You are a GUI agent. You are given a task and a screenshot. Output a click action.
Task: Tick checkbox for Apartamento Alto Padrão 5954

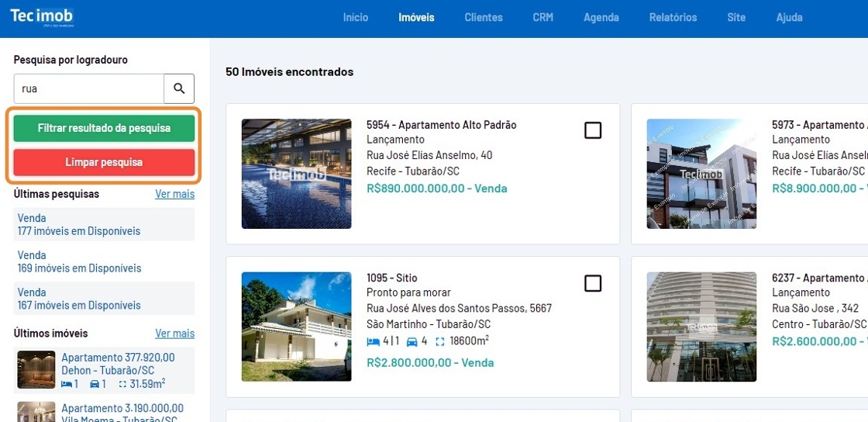tap(593, 130)
